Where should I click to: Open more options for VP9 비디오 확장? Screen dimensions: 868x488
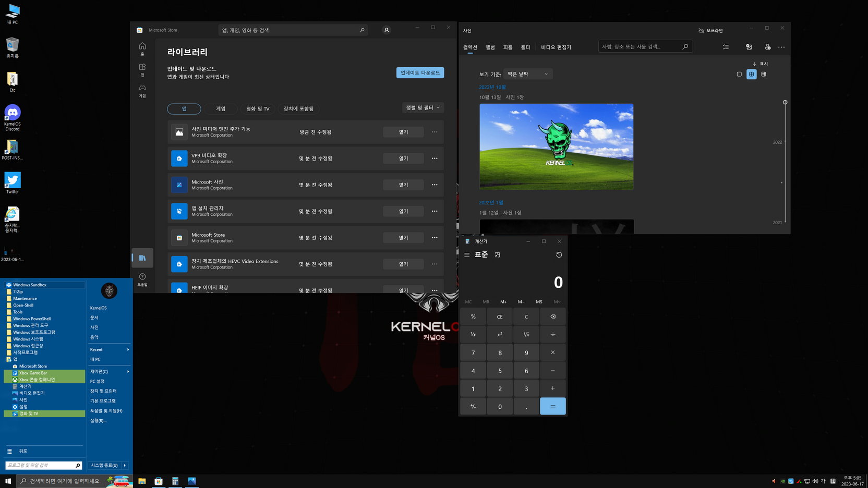click(435, 158)
